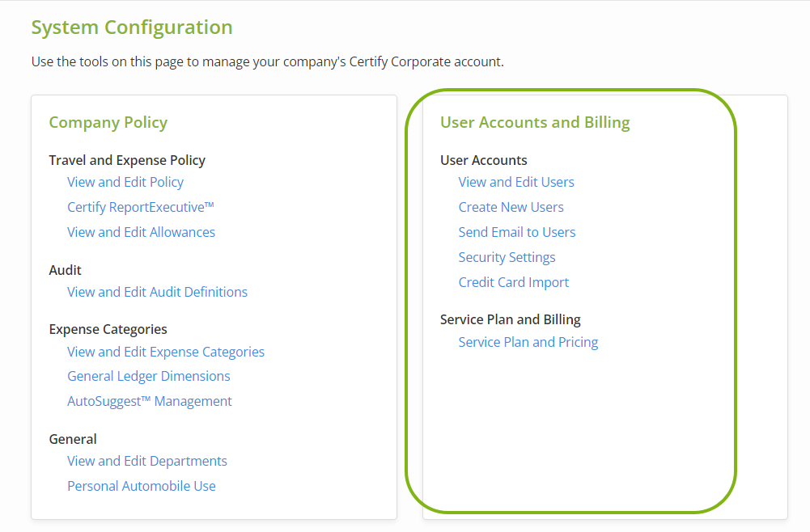Click the Company Policy panel heading
The height and width of the screenshot is (532, 810).
tap(108, 123)
